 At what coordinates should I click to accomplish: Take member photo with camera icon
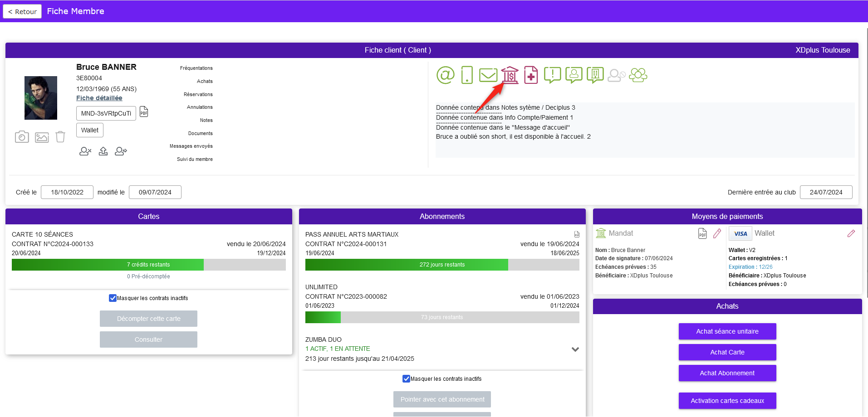click(x=22, y=137)
